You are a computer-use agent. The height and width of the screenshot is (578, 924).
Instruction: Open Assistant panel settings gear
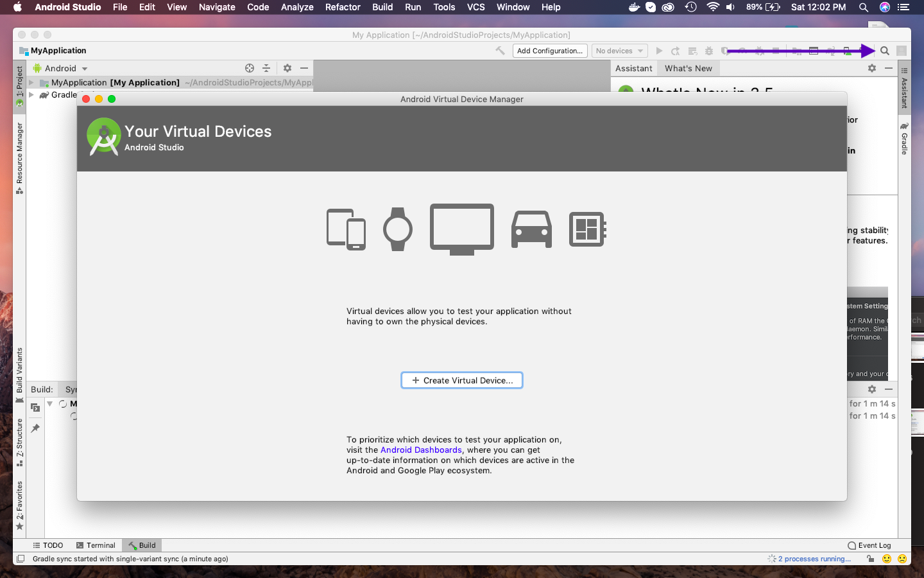(872, 68)
